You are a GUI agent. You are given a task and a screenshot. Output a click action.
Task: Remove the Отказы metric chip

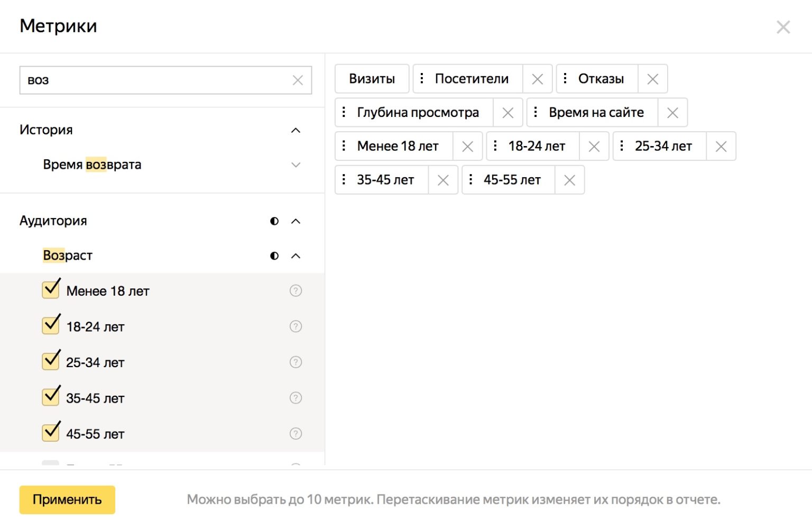(x=652, y=79)
